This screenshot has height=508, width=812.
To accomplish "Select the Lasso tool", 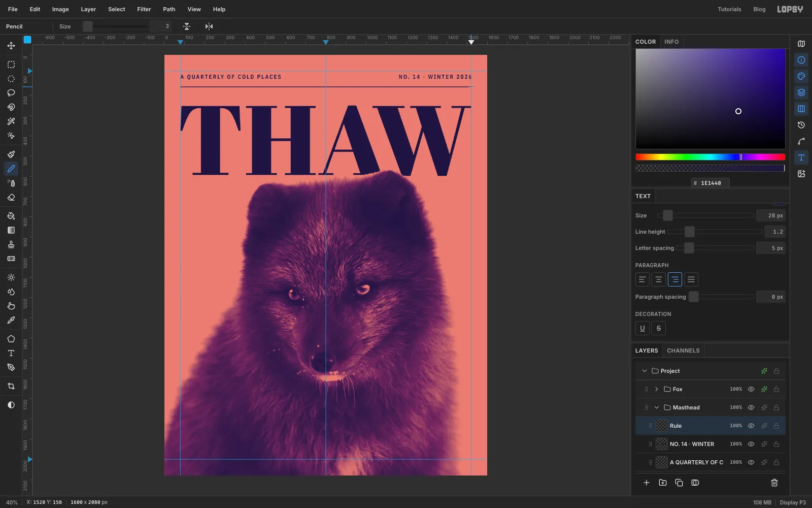I will pyautogui.click(x=11, y=93).
